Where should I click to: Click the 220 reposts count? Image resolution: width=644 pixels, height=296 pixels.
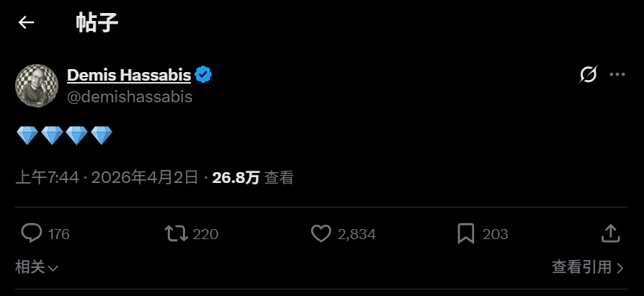(x=206, y=234)
